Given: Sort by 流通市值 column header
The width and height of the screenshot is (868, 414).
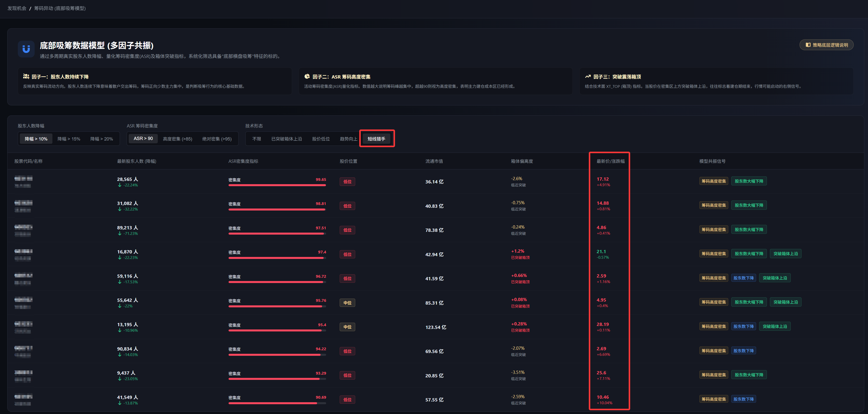Looking at the screenshot, I should tap(434, 161).
